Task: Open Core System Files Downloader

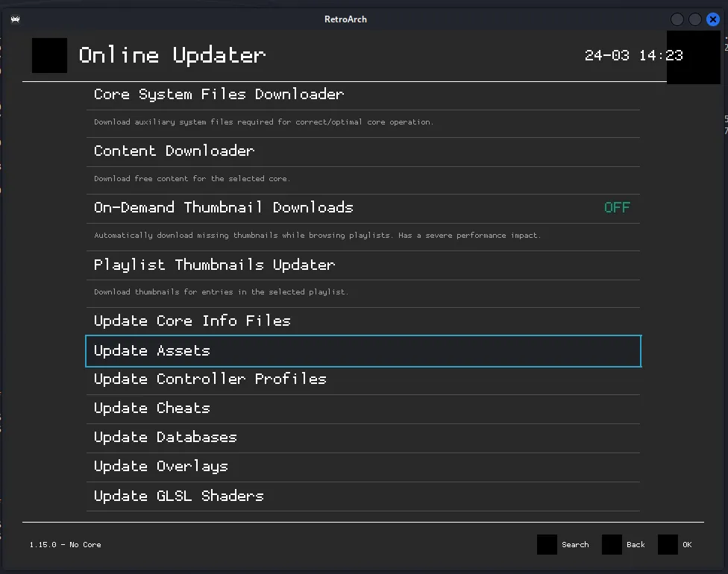Action: [219, 95]
